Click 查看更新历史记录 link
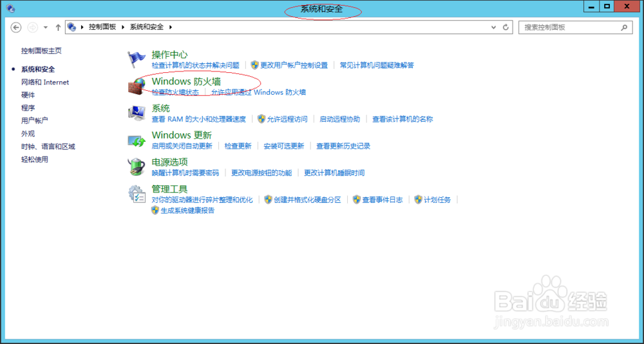644x344 pixels. [x=343, y=146]
